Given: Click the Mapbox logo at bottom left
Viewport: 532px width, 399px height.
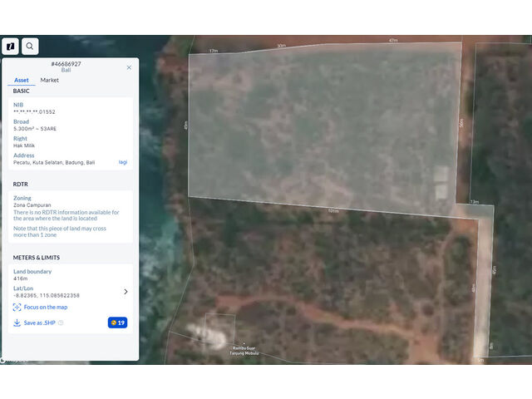Looking at the screenshot, I should click(x=13, y=360).
